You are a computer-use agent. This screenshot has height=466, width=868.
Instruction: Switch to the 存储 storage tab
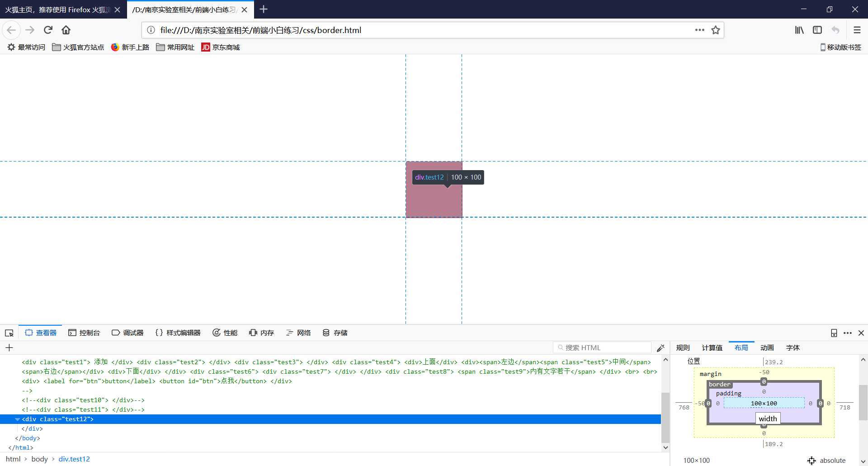pyautogui.click(x=335, y=333)
